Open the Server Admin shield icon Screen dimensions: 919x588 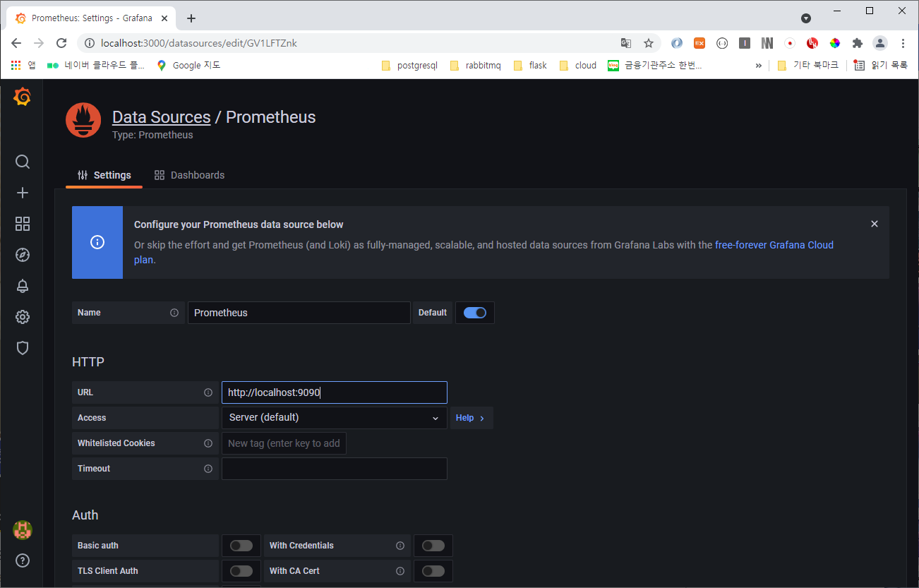[23, 348]
